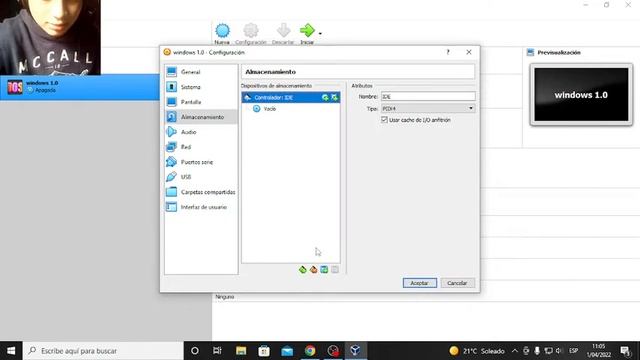Click the ESP language indicator
The width and height of the screenshot is (640, 360).
point(573,351)
